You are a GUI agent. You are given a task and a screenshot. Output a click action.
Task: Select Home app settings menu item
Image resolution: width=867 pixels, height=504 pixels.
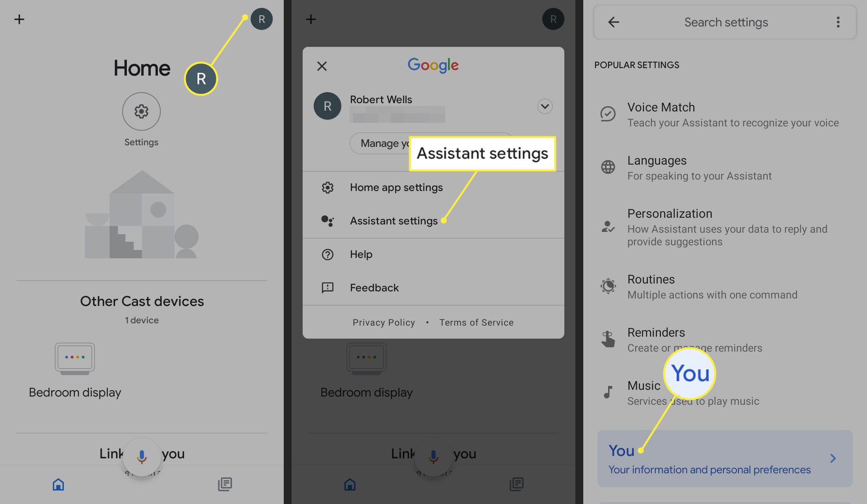coord(396,187)
